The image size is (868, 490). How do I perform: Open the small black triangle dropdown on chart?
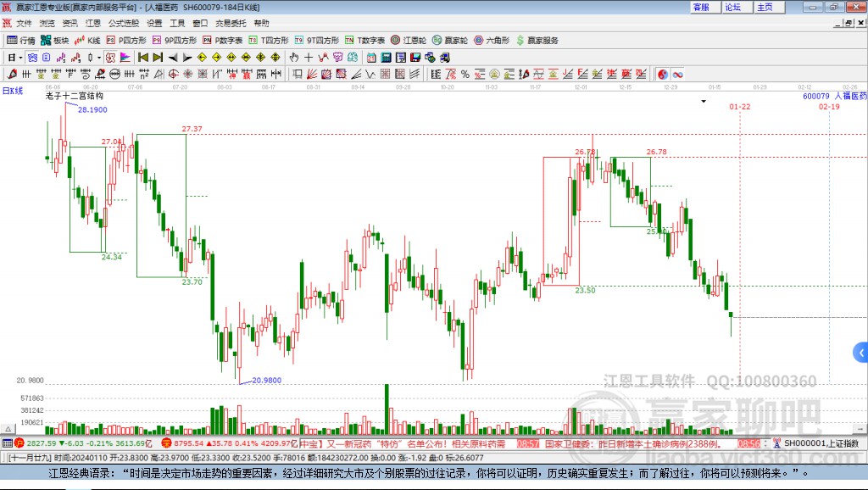704,102
